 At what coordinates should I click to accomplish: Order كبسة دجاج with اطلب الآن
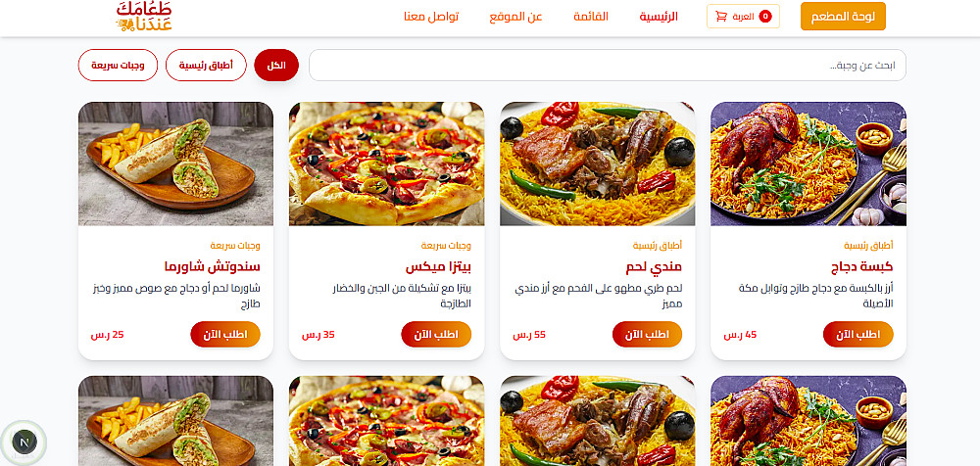pyautogui.click(x=858, y=334)
